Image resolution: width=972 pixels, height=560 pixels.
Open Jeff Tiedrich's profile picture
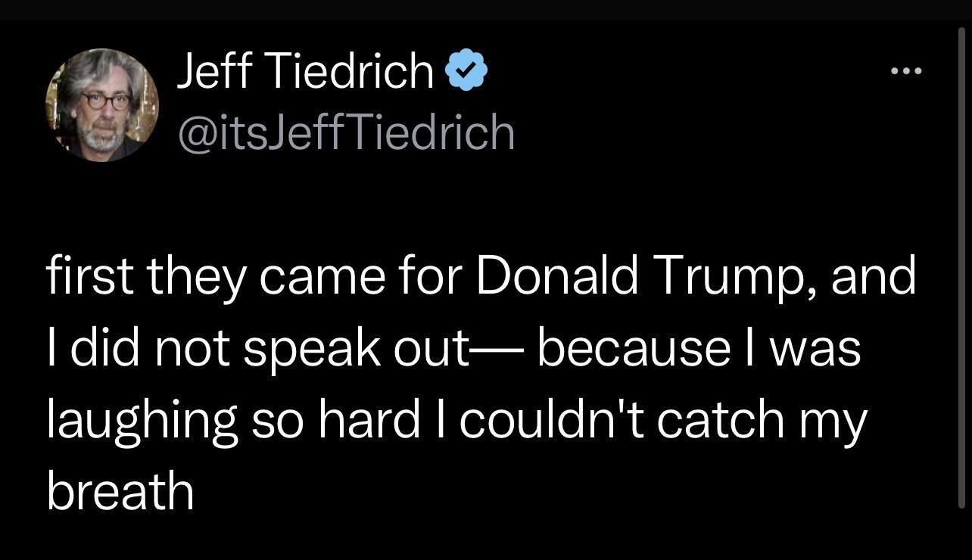tap(102, 105)
